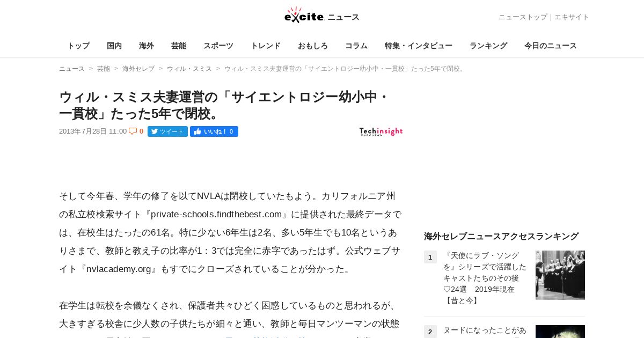Viewport: 644px width, 338px height.
Task: Go to コラム navigation tab
Action: point(356,46)
